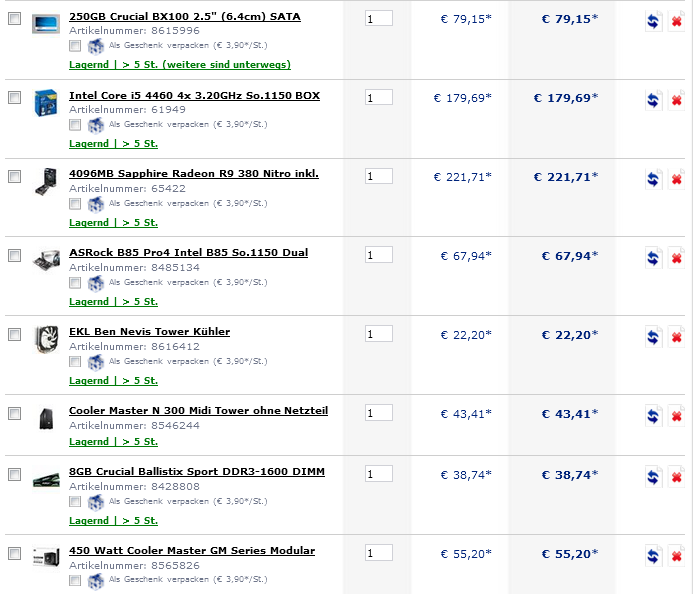Check gift wrap option for EKL Ben Nevis
Viewport: 698px width, 594px height.
coord(76,362)
